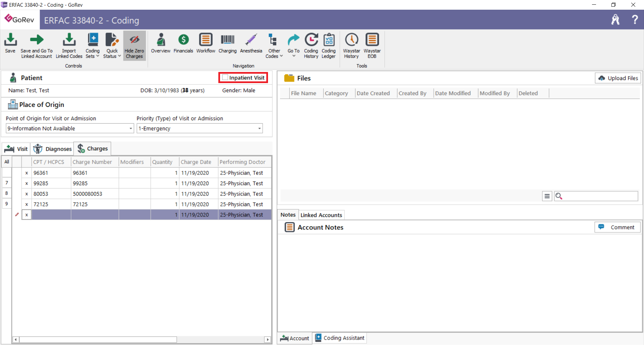
Task: Click Import Linked Codes icon
Action: pos(69,46)
